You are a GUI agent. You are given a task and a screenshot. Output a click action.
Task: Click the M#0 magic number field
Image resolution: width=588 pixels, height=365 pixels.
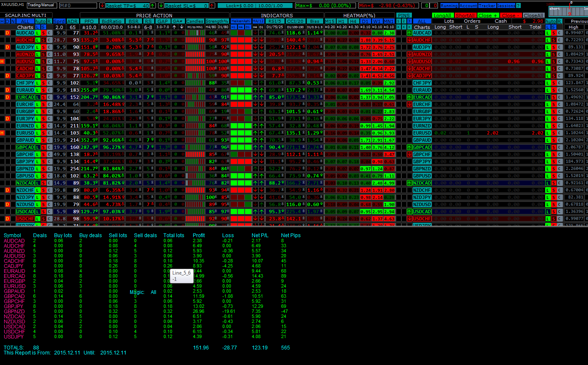(78, 6)
